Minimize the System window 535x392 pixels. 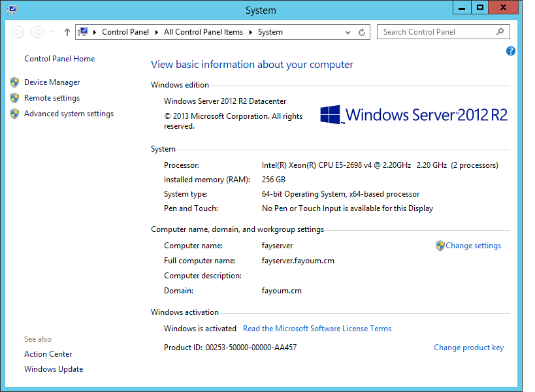point(462,7)
